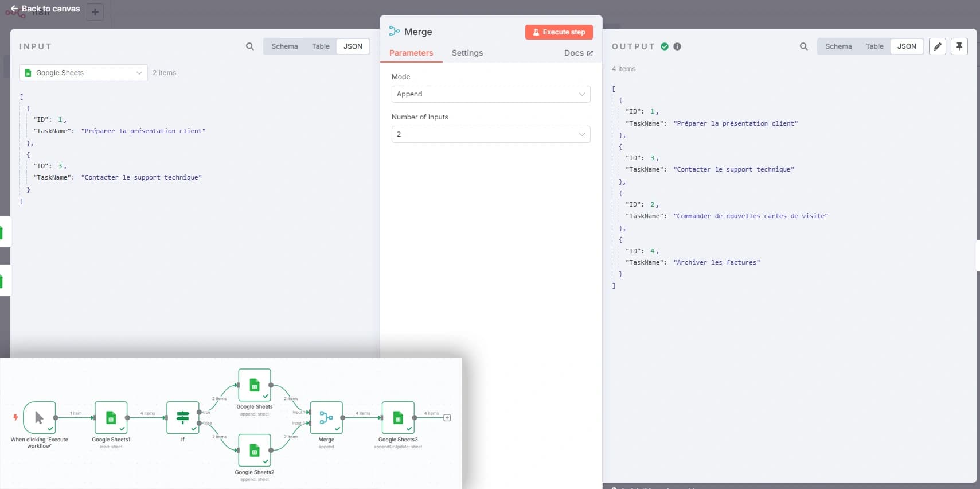Click the pencil edit output icon

[937, 46]
